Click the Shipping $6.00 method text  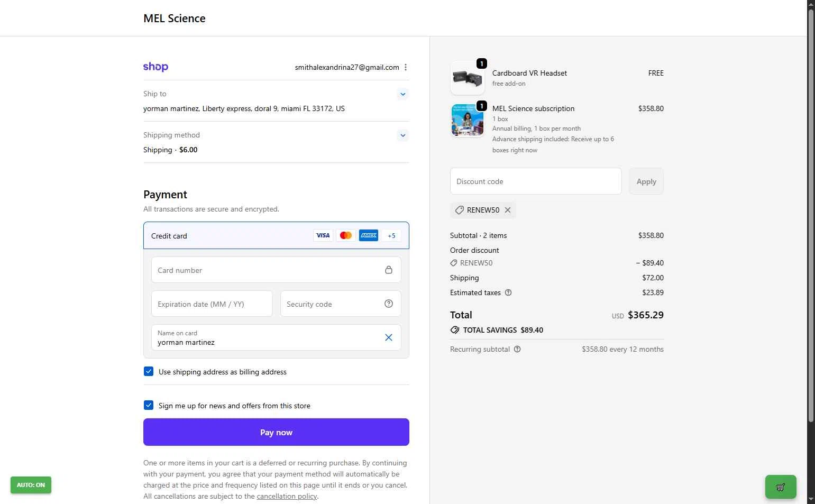[x=170, y=150]
